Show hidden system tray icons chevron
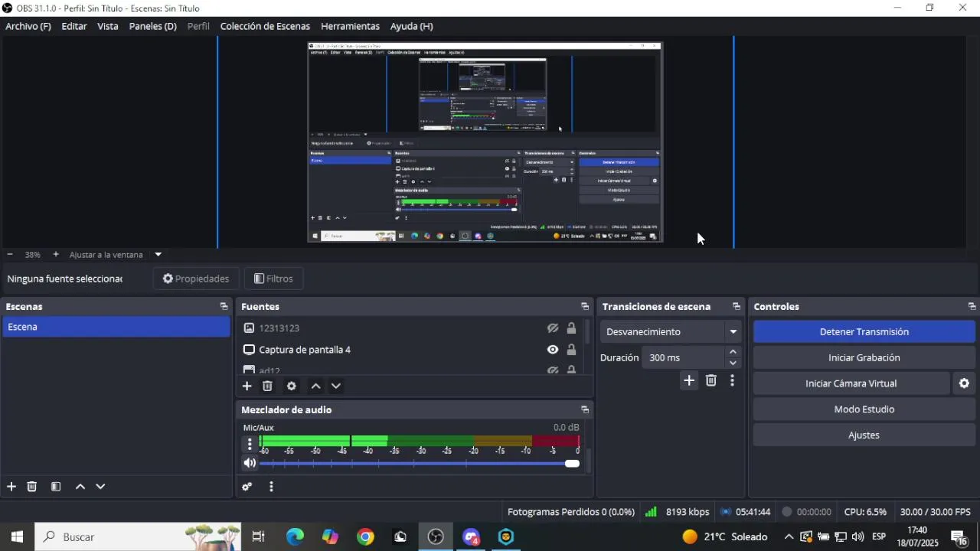Image resolution: width=980 pixels, height=551 pixels. pyautogui.click(x=789, y=537)
